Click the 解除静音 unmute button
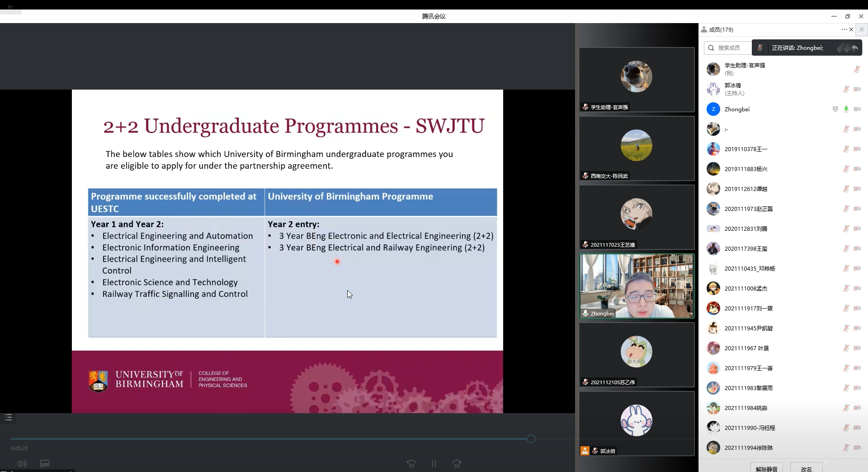The height and width of the screenshot is (472, 868). (766, 468)
